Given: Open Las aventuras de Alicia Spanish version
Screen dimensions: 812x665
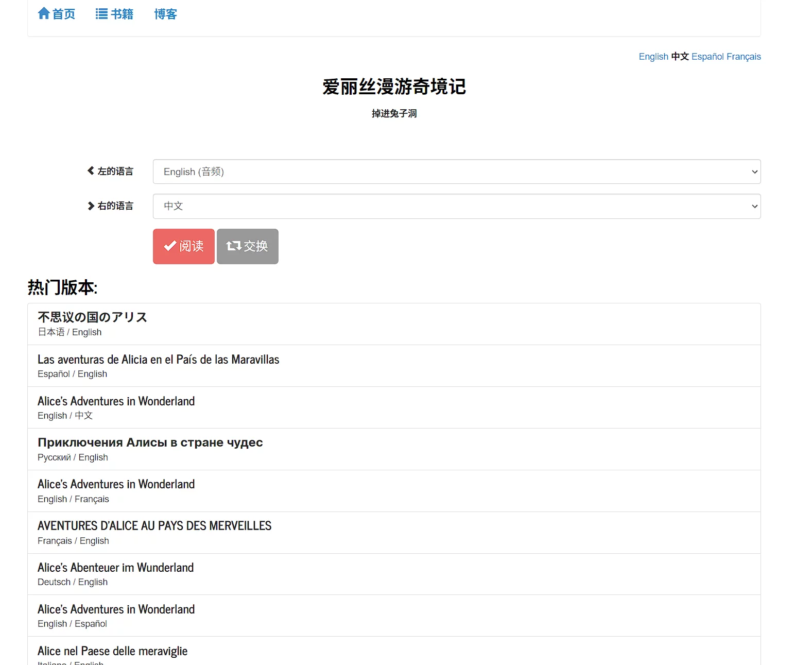Looking at the screenshot, I should click(158, 360).
